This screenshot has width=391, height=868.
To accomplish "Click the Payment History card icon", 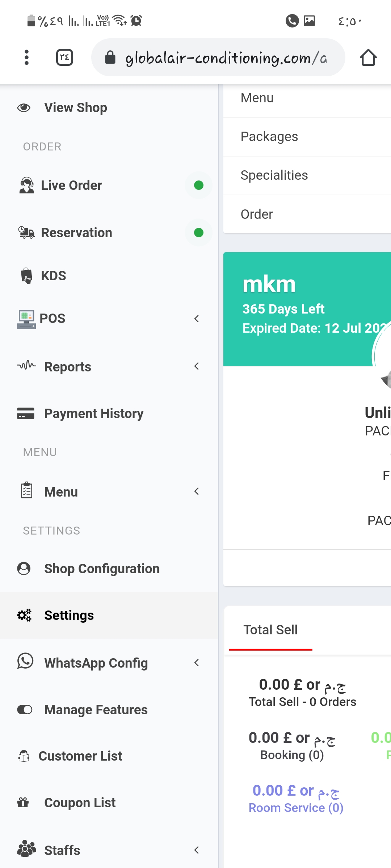I will [26, 413].
